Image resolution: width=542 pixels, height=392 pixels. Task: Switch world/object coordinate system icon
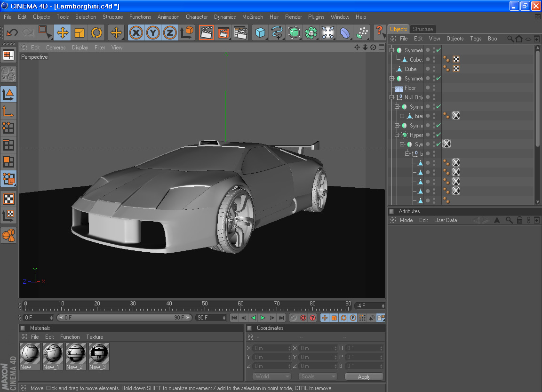(187, 33)
